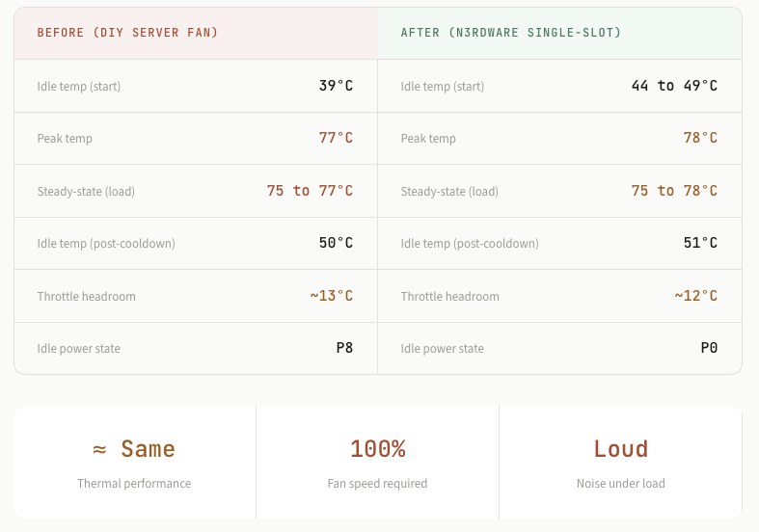Image resolution: width=759 pixels, height=532 pixels.
Task: Click the Before idle start value 39°C
Action: 336,86
